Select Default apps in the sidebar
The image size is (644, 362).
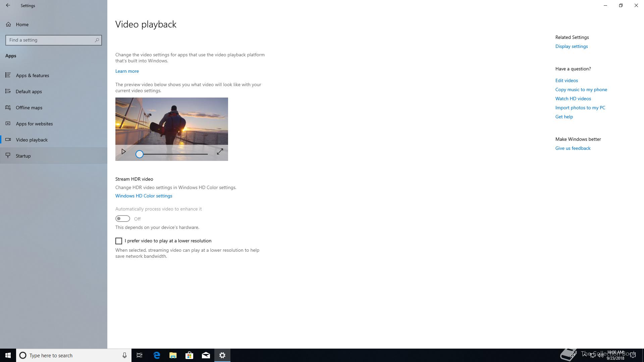[x=29, y=92]
